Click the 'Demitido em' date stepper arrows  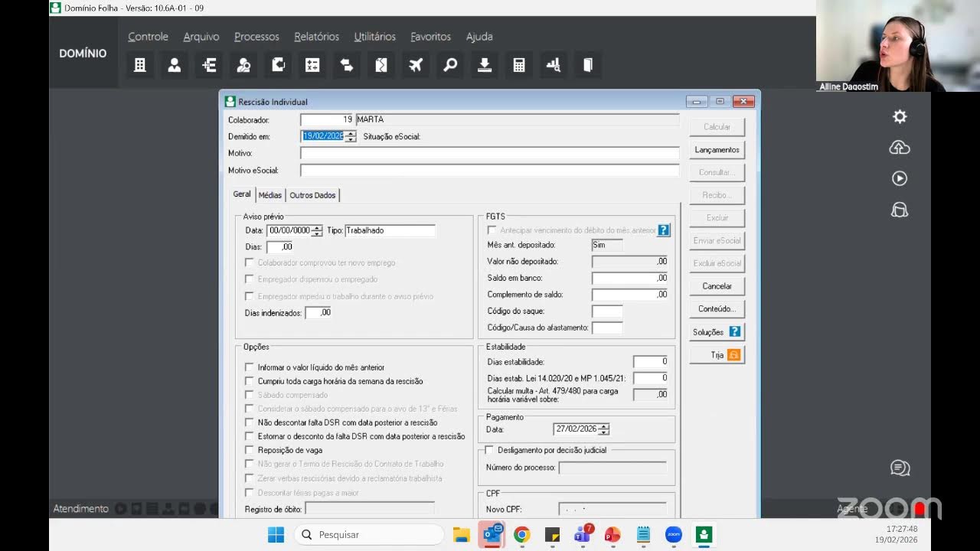point(351,136)
